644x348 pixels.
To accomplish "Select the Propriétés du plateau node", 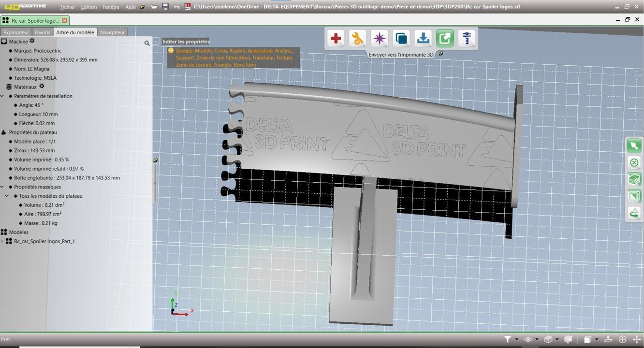I will coord(33,132).
